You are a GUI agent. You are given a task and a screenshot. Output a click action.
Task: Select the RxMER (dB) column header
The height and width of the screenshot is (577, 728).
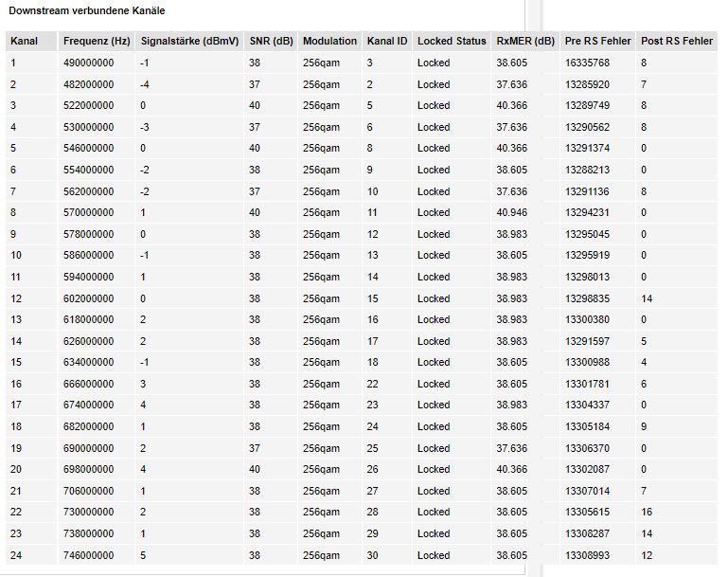(x=525, y=41)
